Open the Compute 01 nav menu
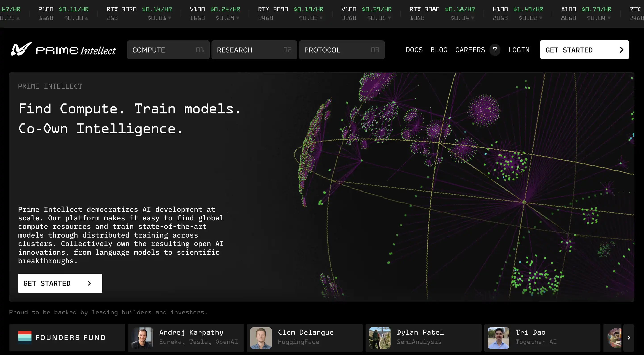644x355 pixels. [x=168, y=50]
